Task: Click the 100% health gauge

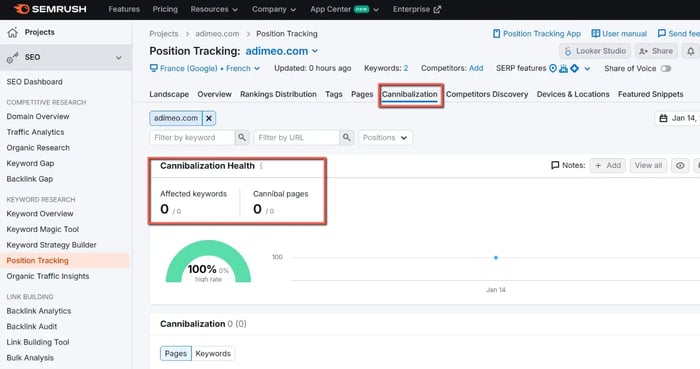Action: coord(208,261)
